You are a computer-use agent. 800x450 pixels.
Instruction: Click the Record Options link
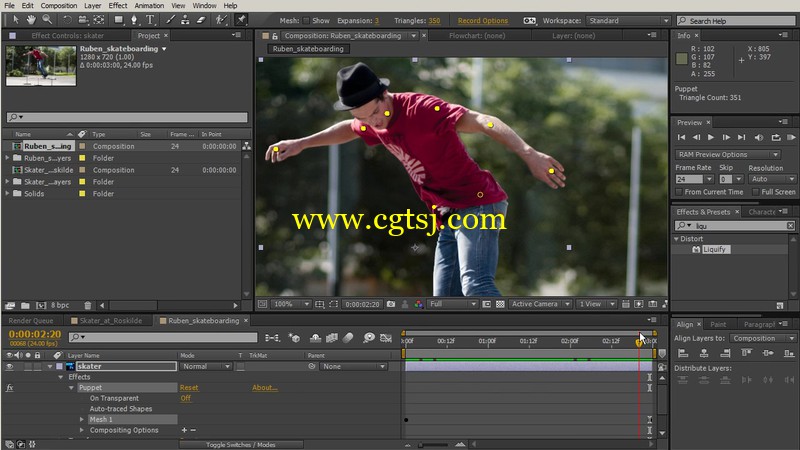pos(483,21)
